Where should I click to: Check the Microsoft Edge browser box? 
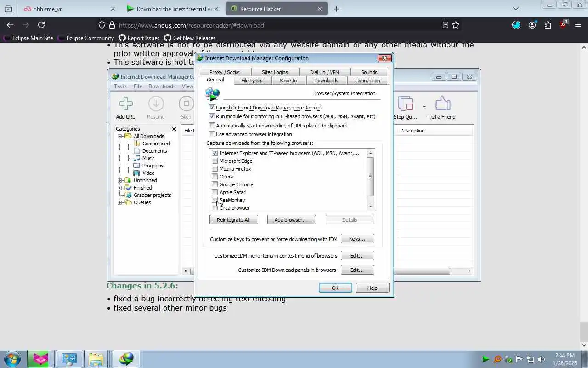(x=215, y=161)
